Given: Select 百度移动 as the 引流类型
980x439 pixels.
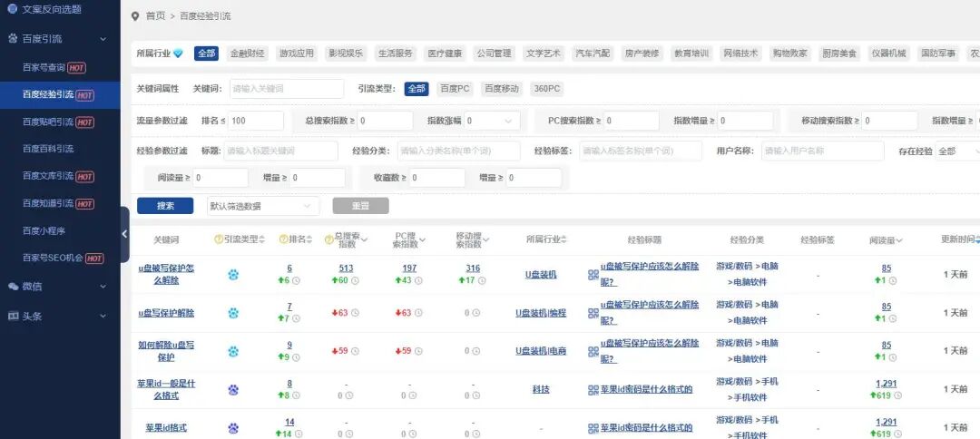Looking at the screenshot, I should [x=501, y=89].
